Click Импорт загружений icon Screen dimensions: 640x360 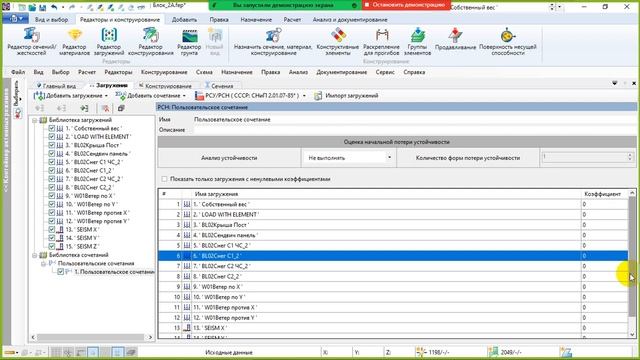tap(318, 96)
